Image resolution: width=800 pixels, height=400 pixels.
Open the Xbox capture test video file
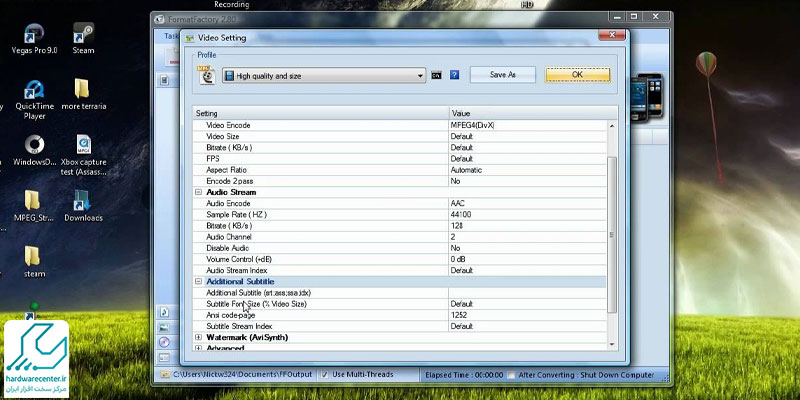[83, 155]
